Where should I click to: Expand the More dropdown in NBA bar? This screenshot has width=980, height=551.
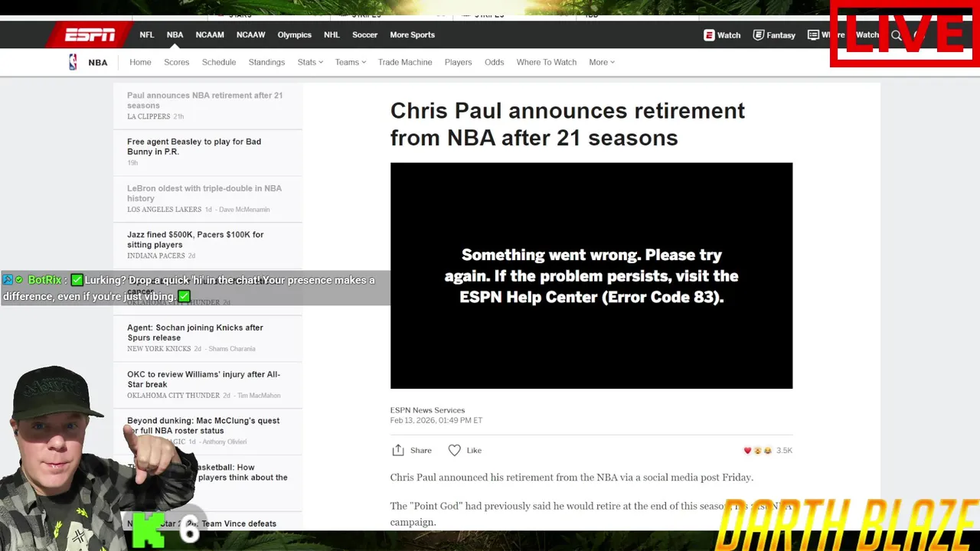tap(602, 62)
